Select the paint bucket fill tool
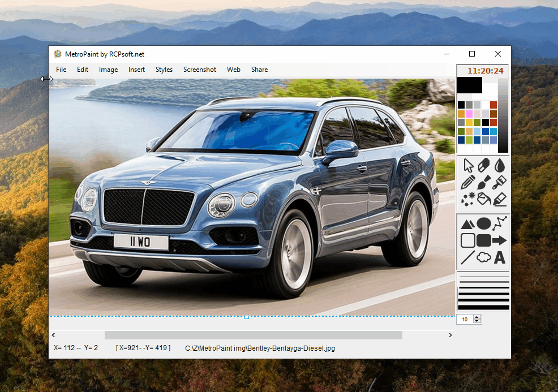Screen dimensions: 558x392 click(x=484, y=199)
